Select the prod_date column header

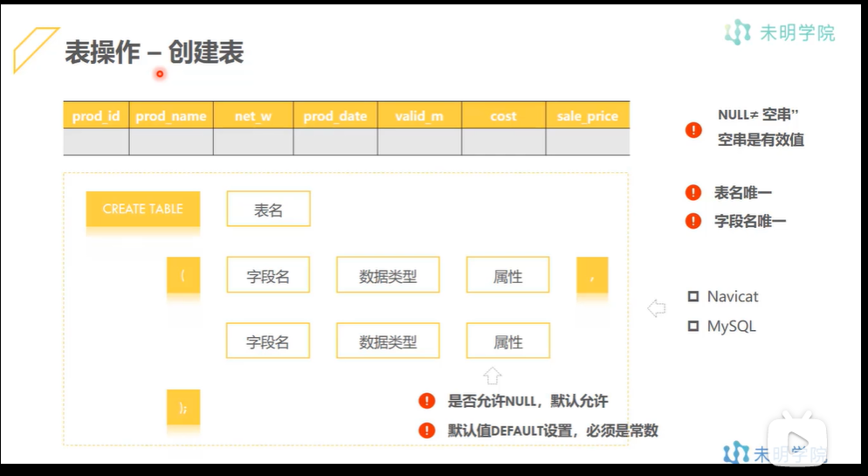(x=335, y=115)
